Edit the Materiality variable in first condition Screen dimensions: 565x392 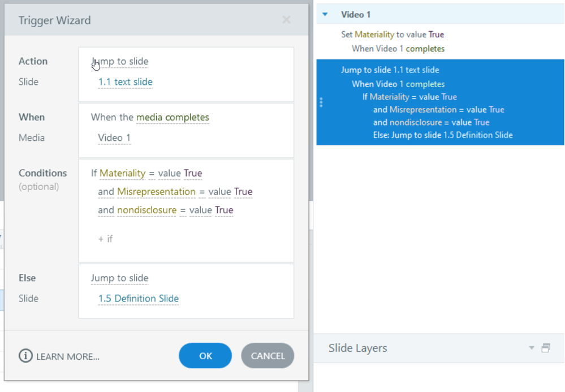[123, 173]
